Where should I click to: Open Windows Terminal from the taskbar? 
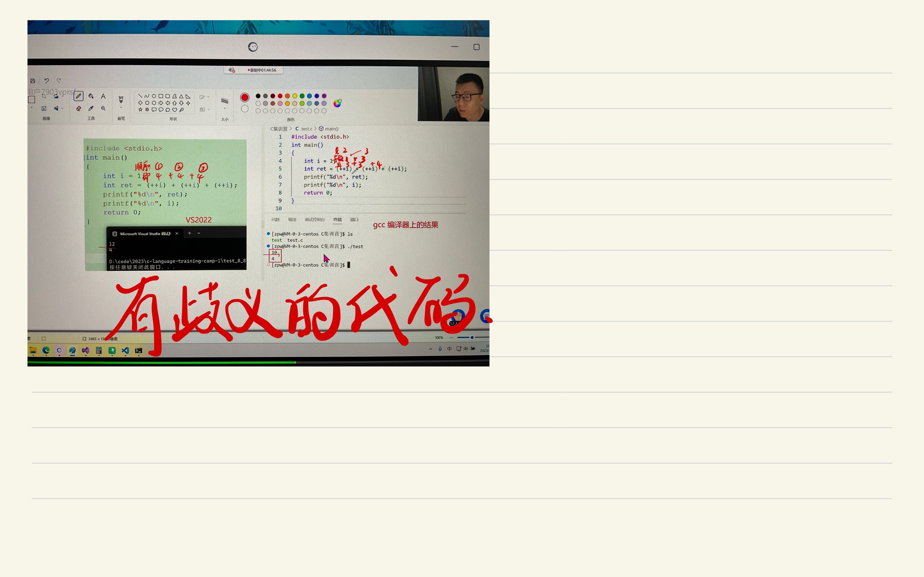pyautogui.click(x=138, y=351)
